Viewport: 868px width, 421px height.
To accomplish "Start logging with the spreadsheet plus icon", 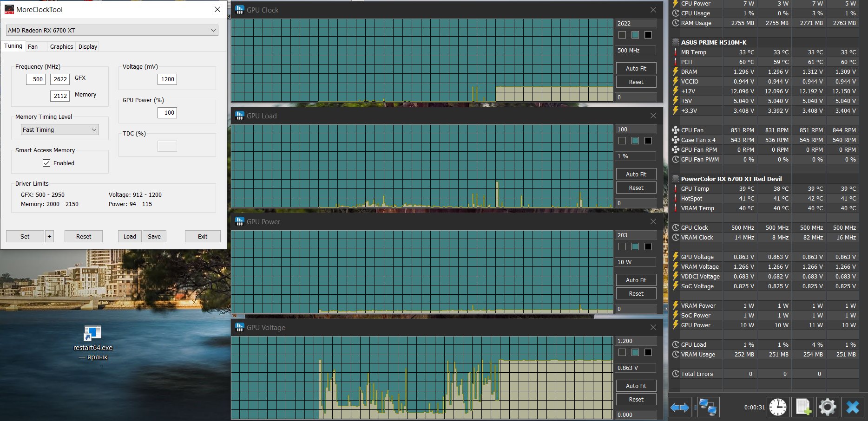I will (803, 408).
